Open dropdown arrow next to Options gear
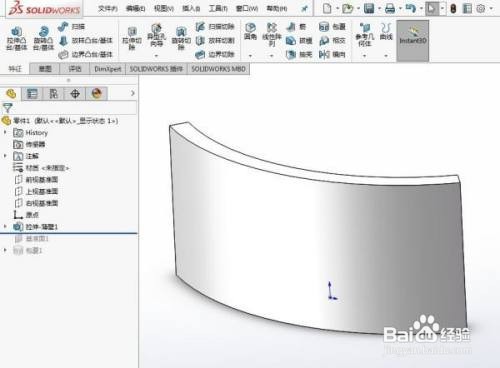 [491, 8]
